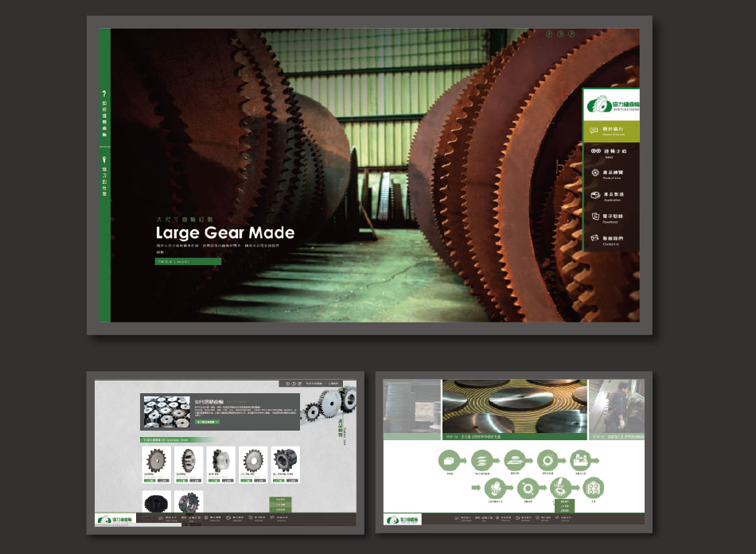Click the chain-link icon in the hero side menu
Viewport: 756px width, 554px height.
click(595, 151)
